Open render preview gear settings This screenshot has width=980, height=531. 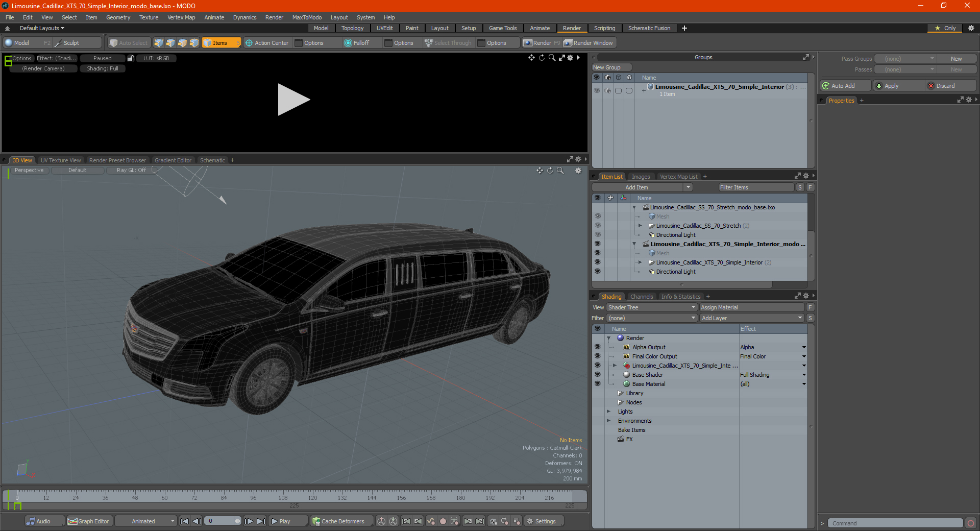(570, 58)
